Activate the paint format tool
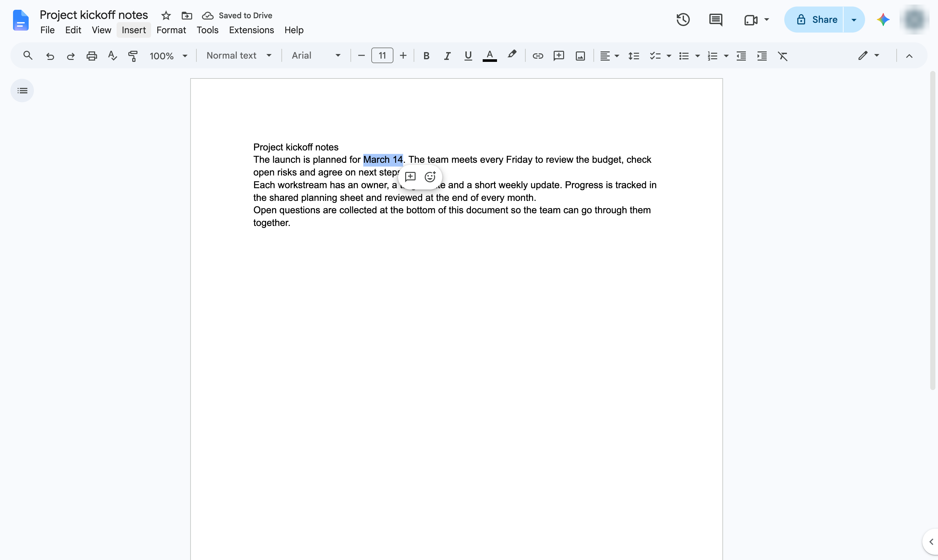 [133, 56]
